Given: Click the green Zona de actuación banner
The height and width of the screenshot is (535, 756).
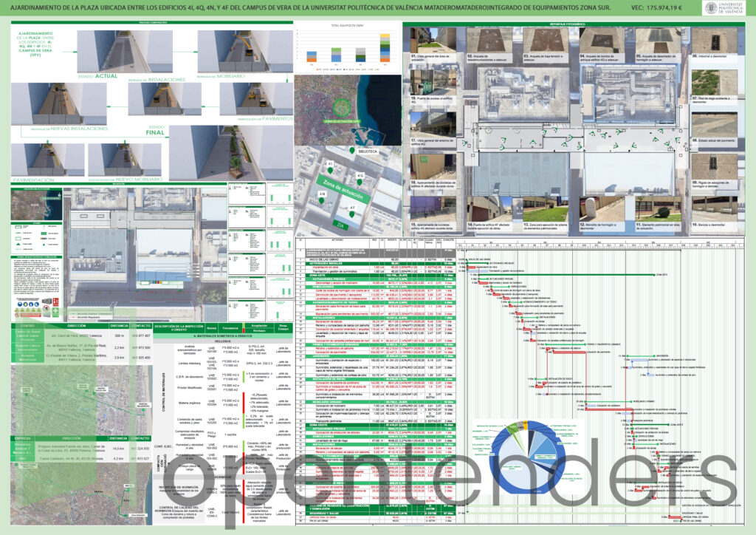Looking at the screenshot, I should click(343, 189).
